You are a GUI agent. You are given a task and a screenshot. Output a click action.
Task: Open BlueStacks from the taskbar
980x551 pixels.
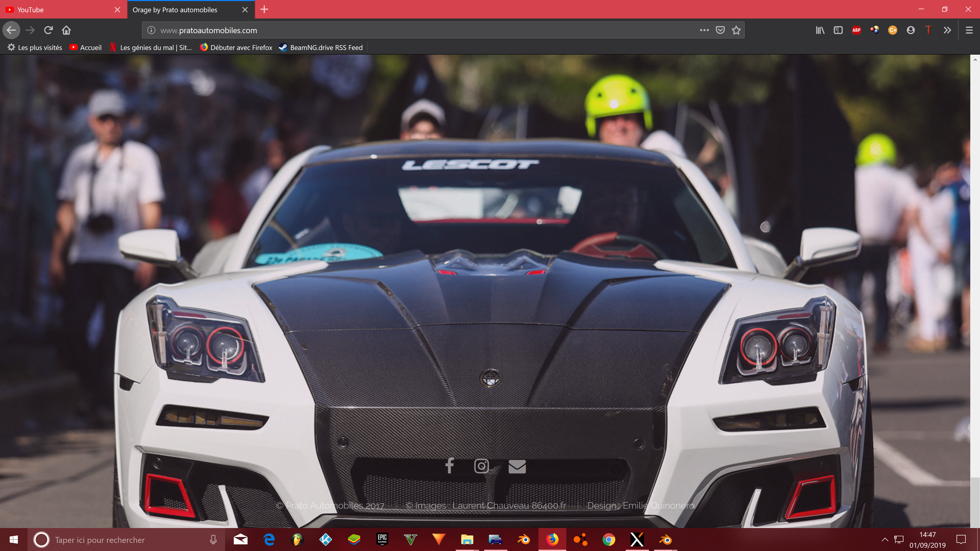(x=354, y=540)
